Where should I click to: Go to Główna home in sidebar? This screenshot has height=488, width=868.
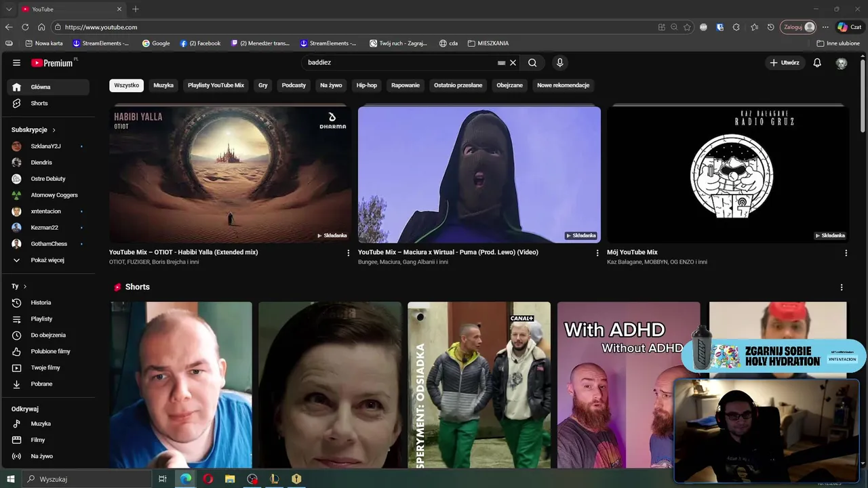[47, 87]
